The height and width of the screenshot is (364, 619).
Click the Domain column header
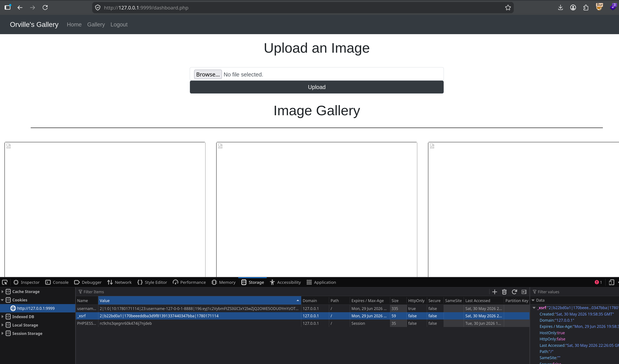coord(315,301)
